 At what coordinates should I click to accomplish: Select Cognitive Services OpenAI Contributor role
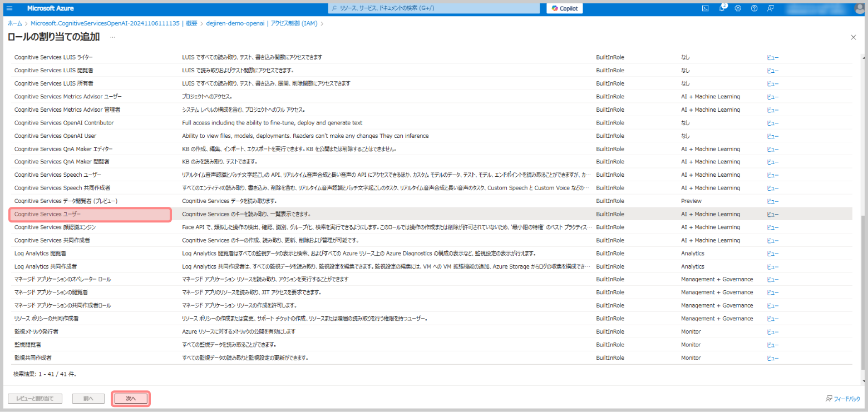(x=64, y=123)
